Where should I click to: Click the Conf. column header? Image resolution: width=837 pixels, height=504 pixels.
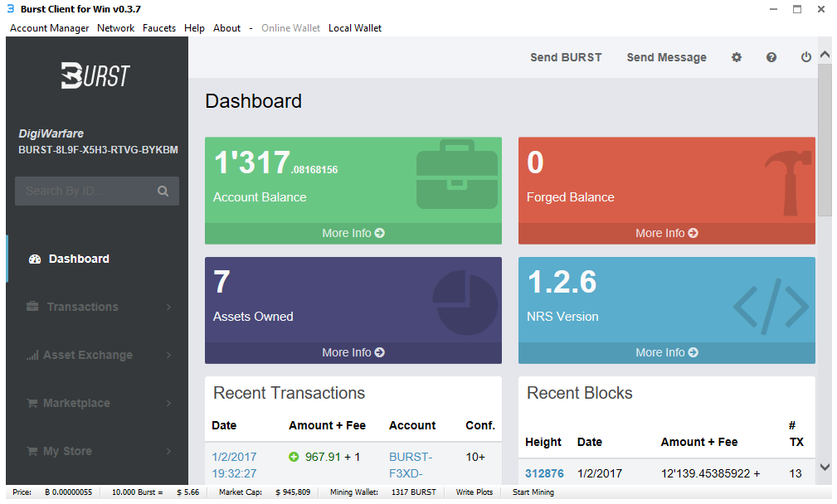coord(480,425)
